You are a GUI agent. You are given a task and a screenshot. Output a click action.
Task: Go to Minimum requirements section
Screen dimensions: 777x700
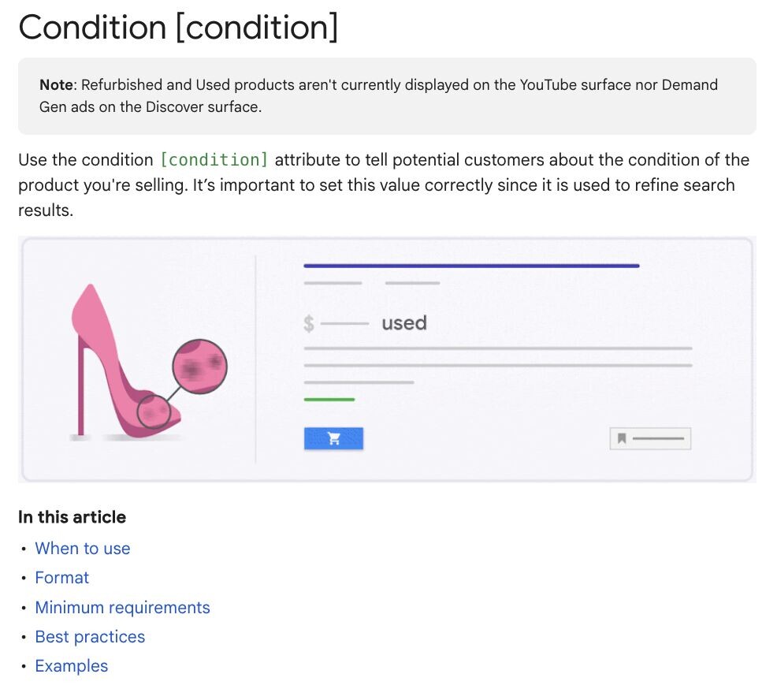(122, 608)
